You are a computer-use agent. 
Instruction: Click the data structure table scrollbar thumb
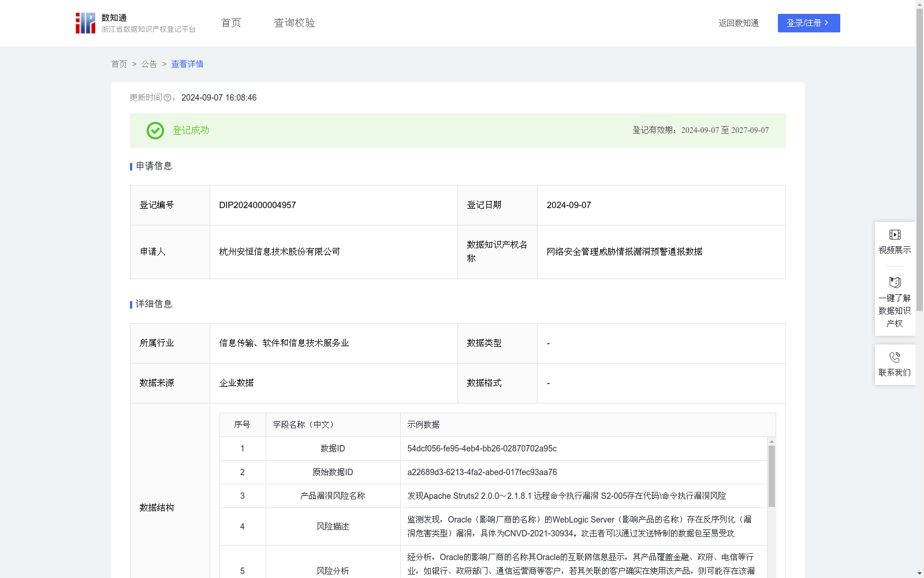[x=772, y=476]
